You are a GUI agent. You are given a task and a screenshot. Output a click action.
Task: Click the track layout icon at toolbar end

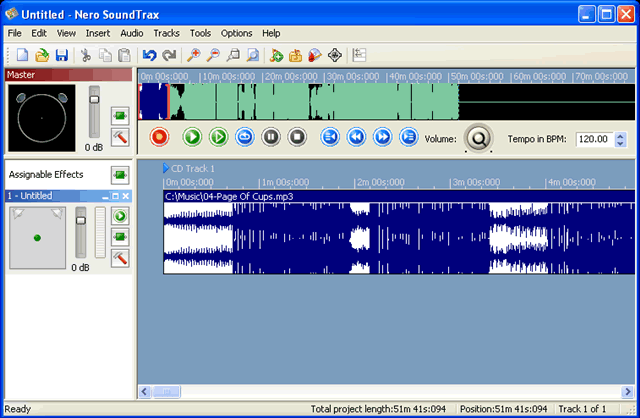pos(359,55)
